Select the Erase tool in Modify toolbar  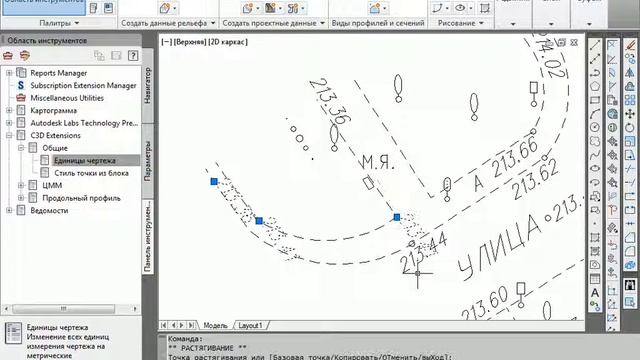click(630, 45)
